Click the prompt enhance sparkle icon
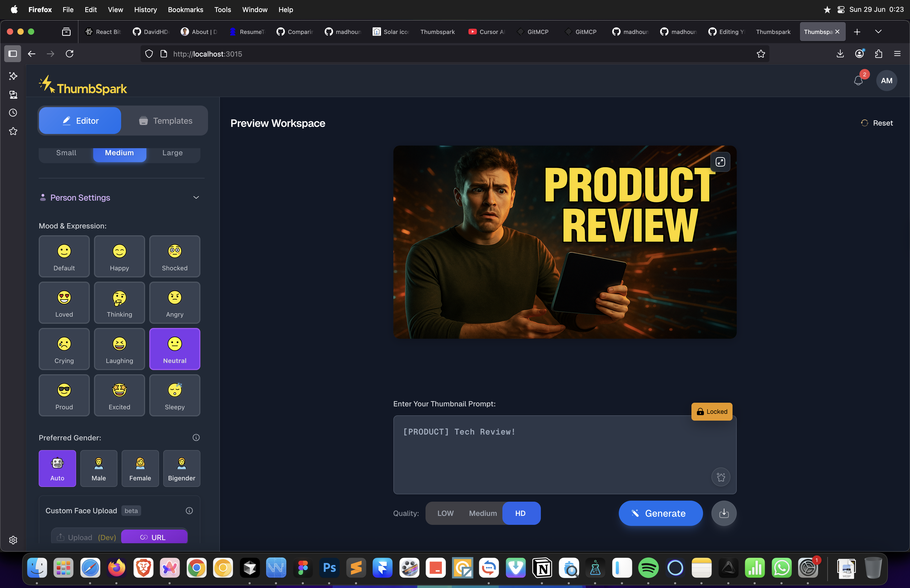The width and height of the screenshot is (910, 588). point(721,477)
